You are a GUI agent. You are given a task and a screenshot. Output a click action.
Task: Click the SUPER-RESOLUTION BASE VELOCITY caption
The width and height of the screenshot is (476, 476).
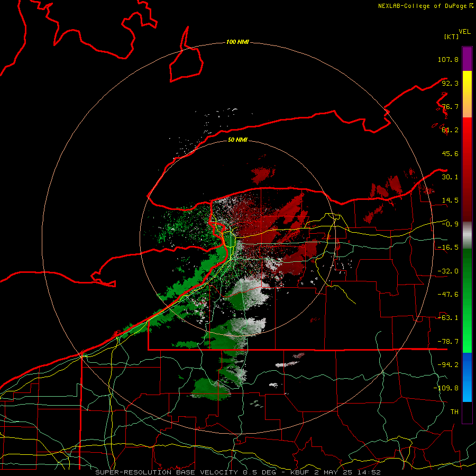tap(237, 472)
